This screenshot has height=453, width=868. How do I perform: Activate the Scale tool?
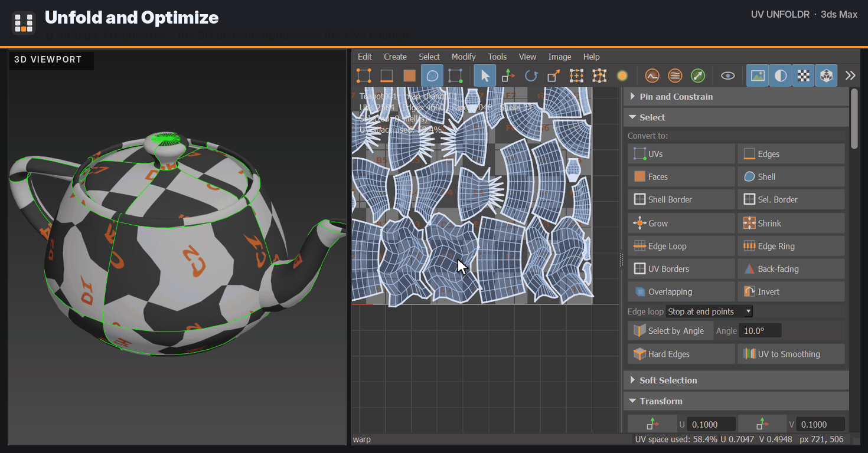coord(553,75)
